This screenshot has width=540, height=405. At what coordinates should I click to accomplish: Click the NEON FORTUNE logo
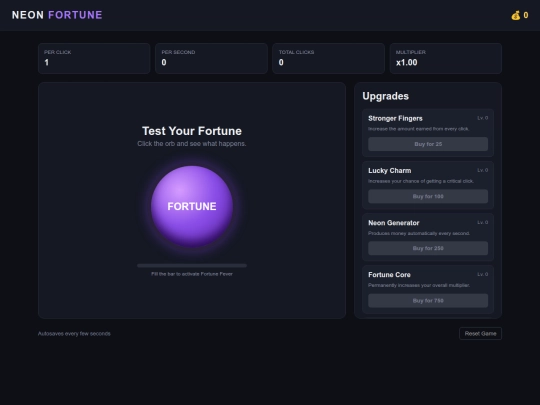tap(57, 15)
